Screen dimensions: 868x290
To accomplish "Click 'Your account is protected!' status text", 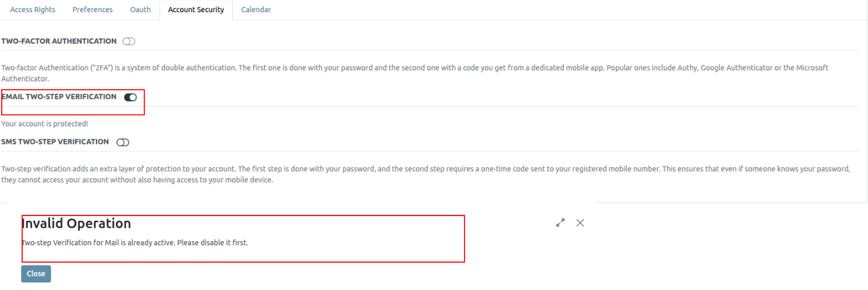I will tap(45, 124).
